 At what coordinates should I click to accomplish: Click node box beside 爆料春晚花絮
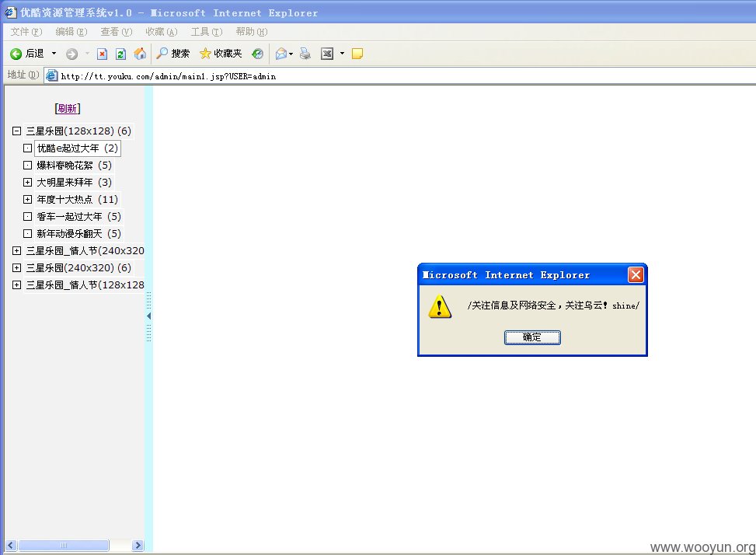click(28, 165)
